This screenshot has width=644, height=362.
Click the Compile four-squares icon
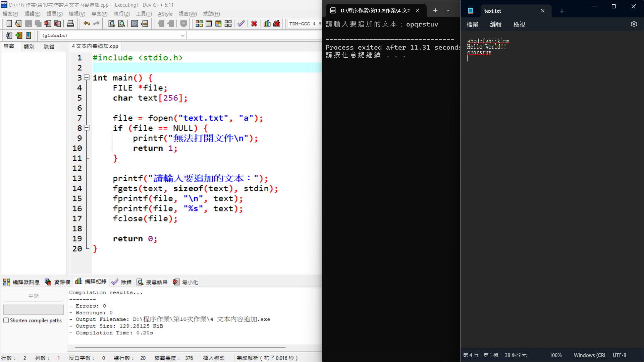(199, 24)
